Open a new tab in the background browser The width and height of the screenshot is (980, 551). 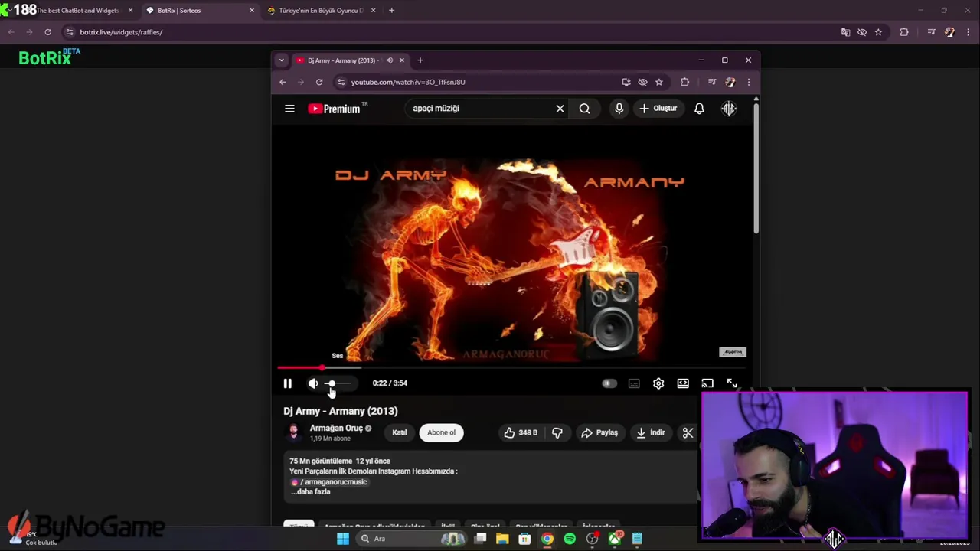click(x=391, y=11)
